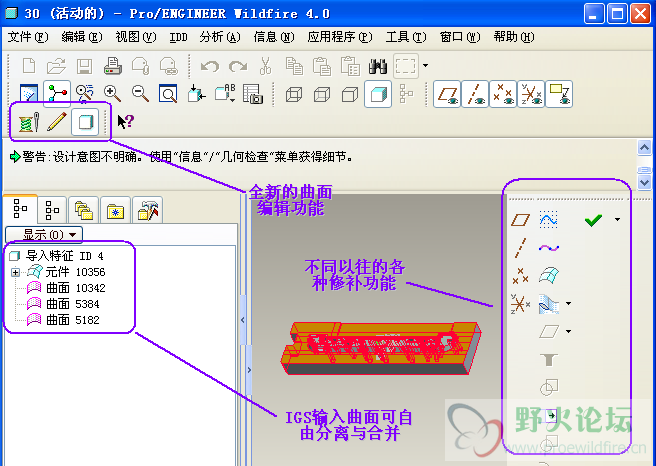The width and height of the screenshot is (656, 466).
Task: Click the New file icon
Action: pyautogui.click(x=28, y=66)
